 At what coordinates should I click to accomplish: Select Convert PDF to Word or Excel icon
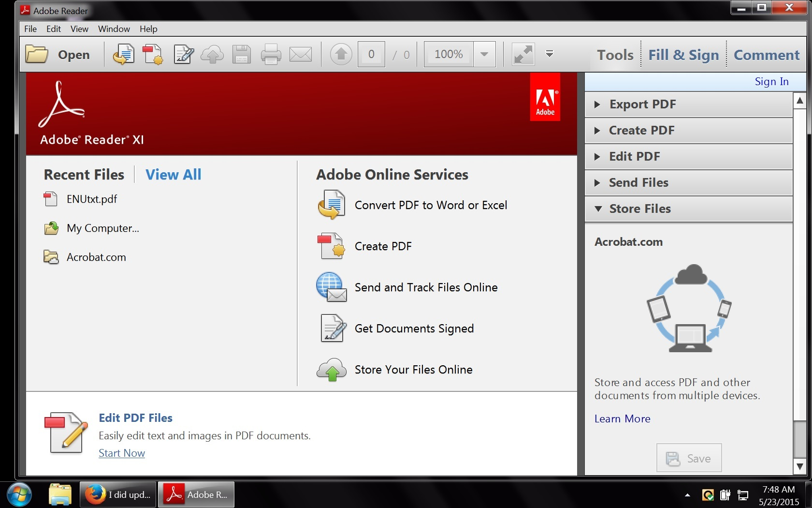[x=332, y=205]
